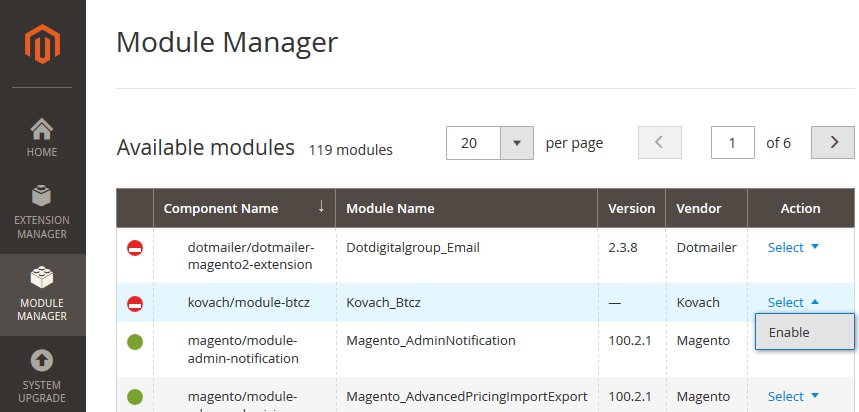Screen dimensions: 859x412
Task: Click version 100.2.1 for Magento_AdminNotification
Action: [630, 341]
